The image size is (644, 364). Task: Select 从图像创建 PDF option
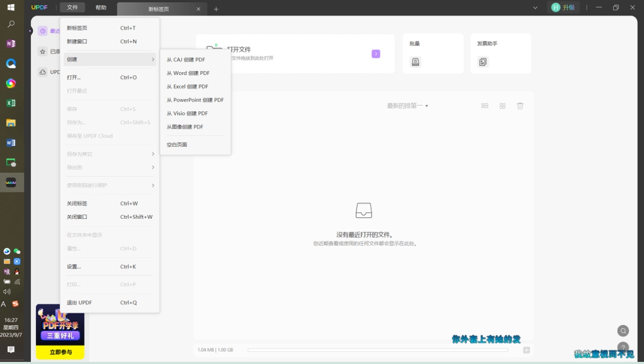pyautogui.click(x=185, y=127)
